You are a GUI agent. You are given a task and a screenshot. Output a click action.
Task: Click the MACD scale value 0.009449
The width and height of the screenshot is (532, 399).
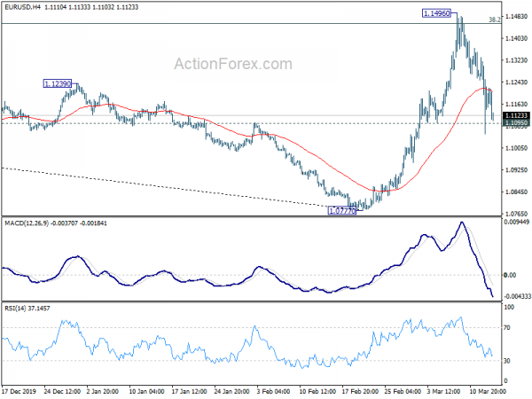coord(518,223)
